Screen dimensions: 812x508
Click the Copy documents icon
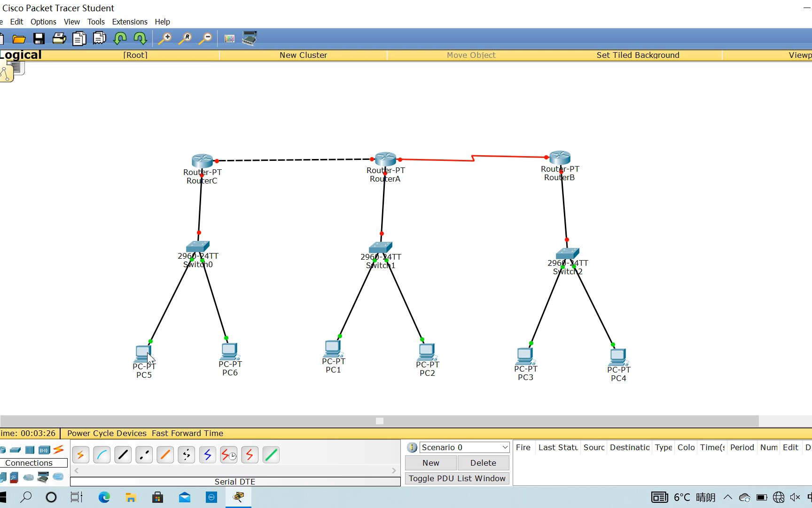(79, 39)
